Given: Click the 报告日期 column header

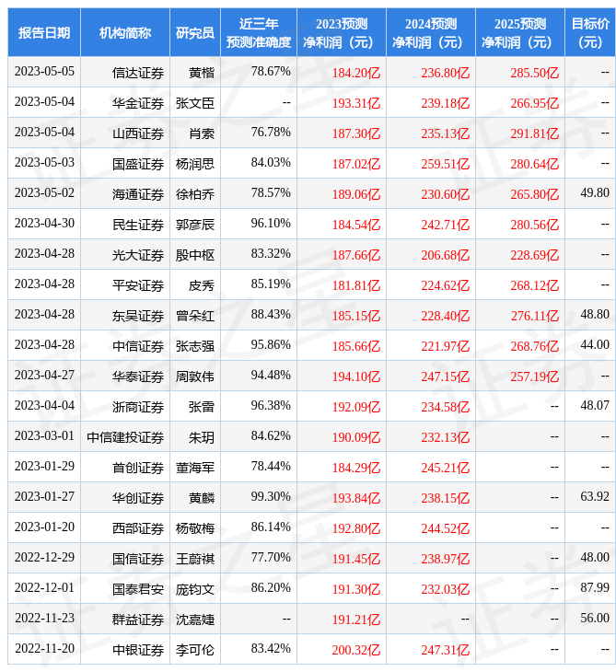Looking at the screenshot, I should click(x=44, y=32).
